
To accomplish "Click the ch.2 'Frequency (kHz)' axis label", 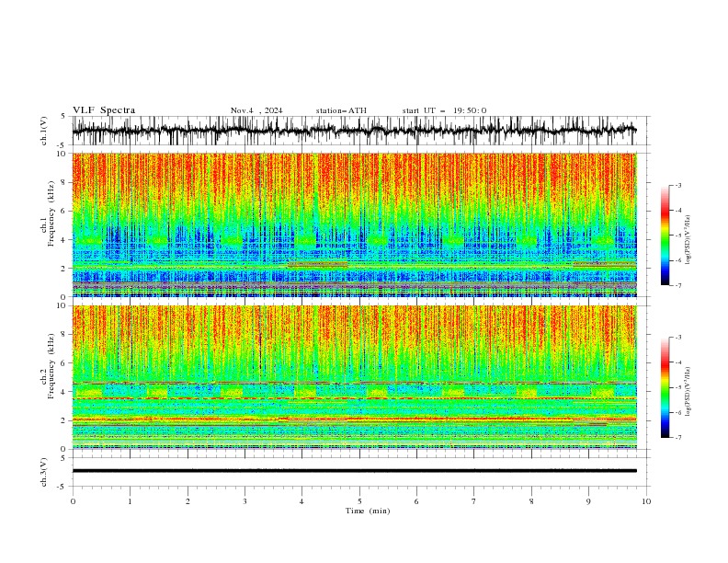I will (x=51, y=366).
